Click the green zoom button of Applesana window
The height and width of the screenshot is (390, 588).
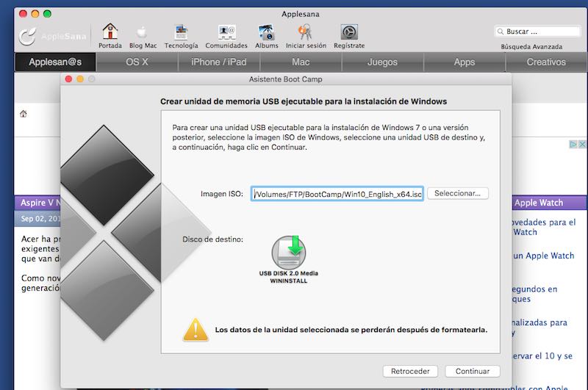pyautogui.click(x=47, y=14)
